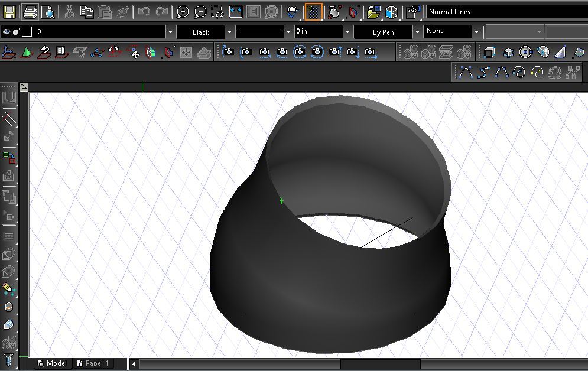Toggle the layer lock icon
The height and width of the screenshot is (371, 588).
[x=16, y=32]
